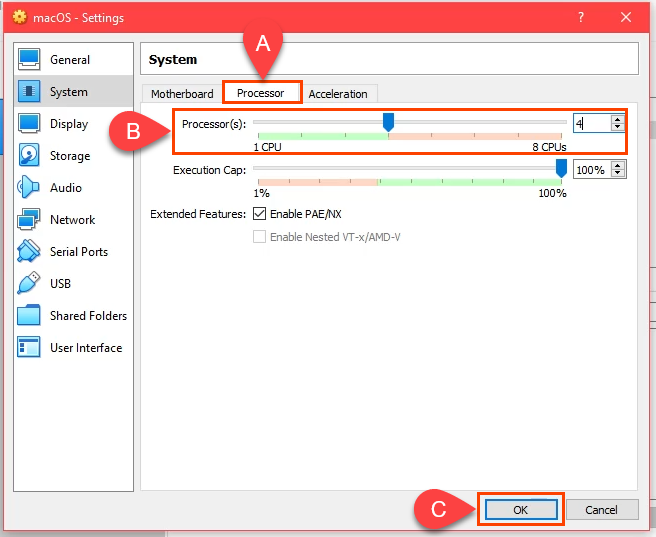Click the question mark help button
Screen dimensions: 656x537
point(581,17)
